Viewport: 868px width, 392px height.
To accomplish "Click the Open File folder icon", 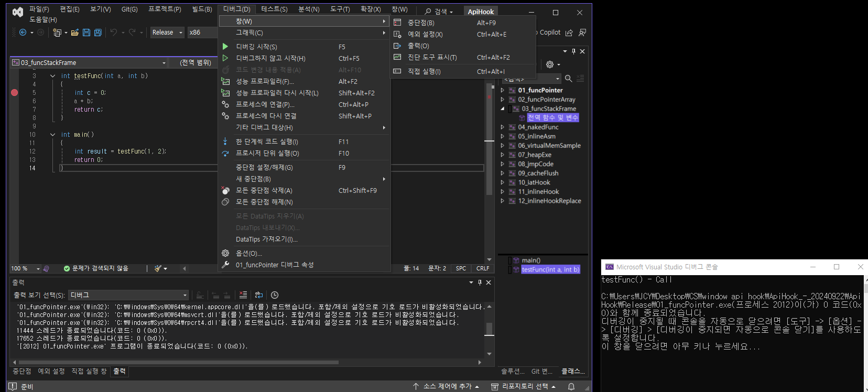I will (x=75, y=32).
